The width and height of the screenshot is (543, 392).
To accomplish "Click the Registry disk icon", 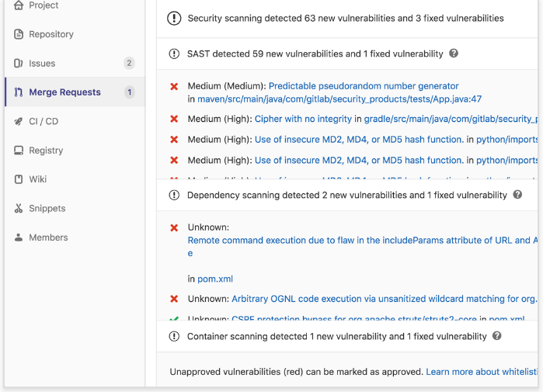I will point(19,151).
